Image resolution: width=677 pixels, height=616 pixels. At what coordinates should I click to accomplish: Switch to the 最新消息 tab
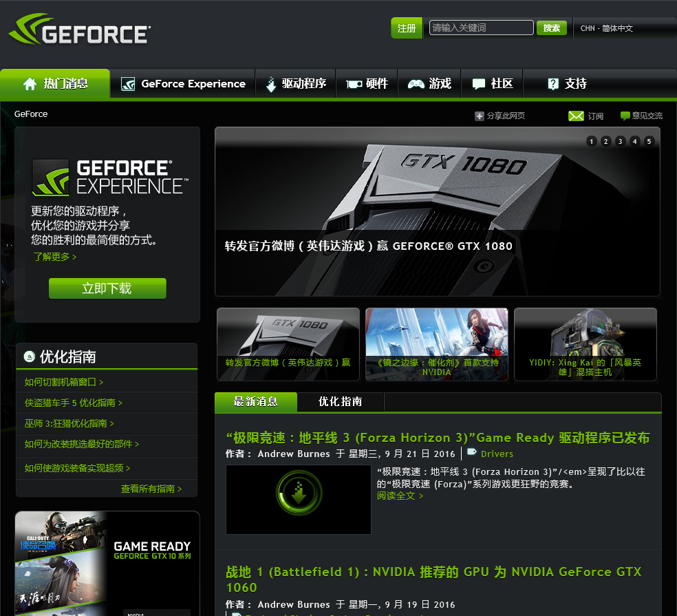[x=256, y=402]
